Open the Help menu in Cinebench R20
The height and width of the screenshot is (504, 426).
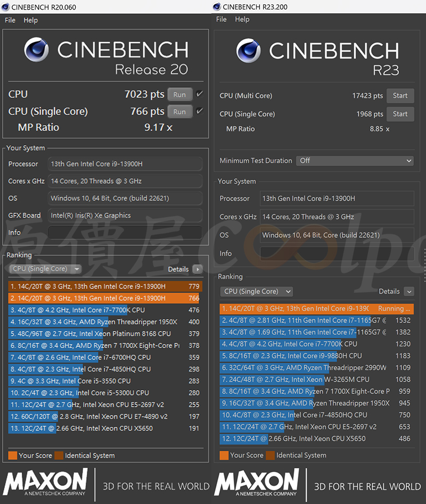pyautogui.click(x=30, y=20)
